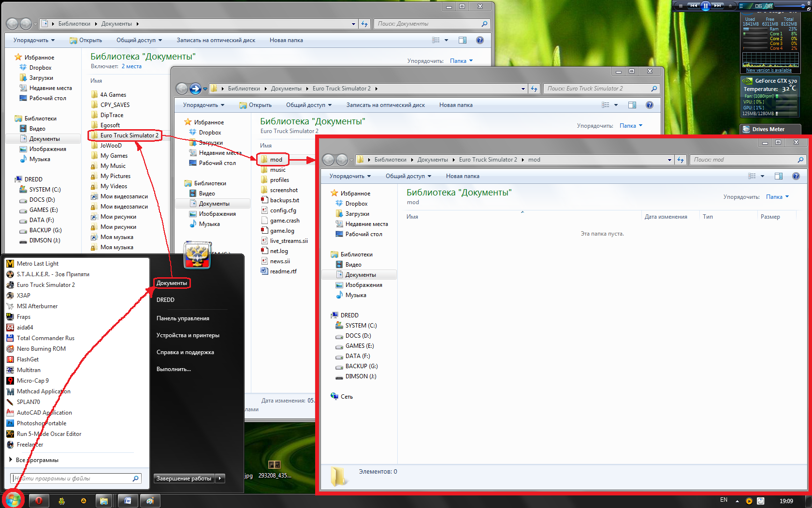Open the Word taskbar button
The width and height of the screenshot is (812, 508).
tap(128, 501)
